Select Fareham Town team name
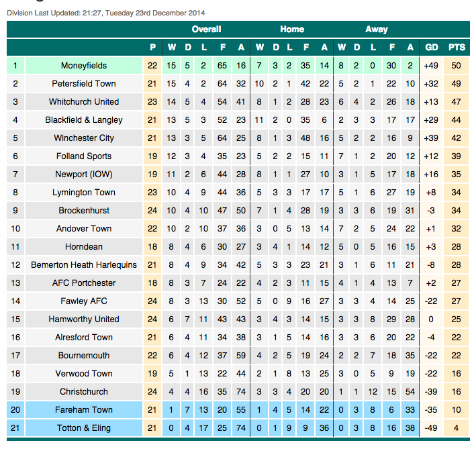The height and width of the screenshot is (451, 476). [x=84, y=409]
